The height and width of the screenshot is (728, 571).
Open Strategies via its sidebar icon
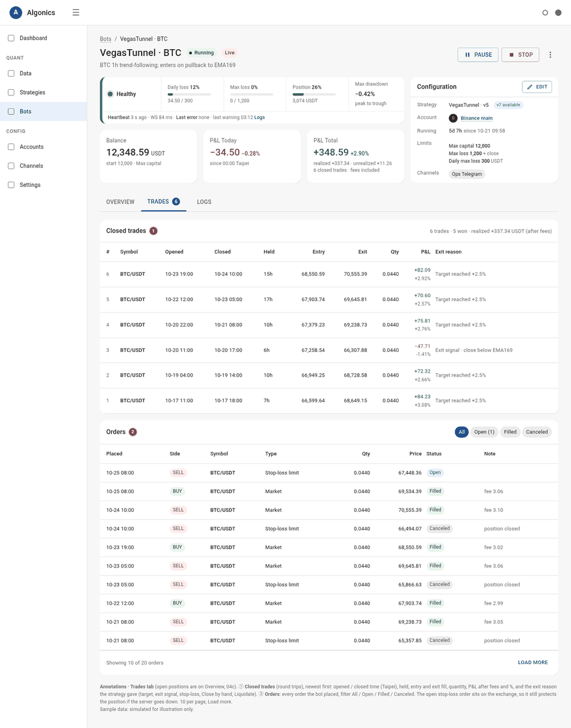[x=11, y=93]
